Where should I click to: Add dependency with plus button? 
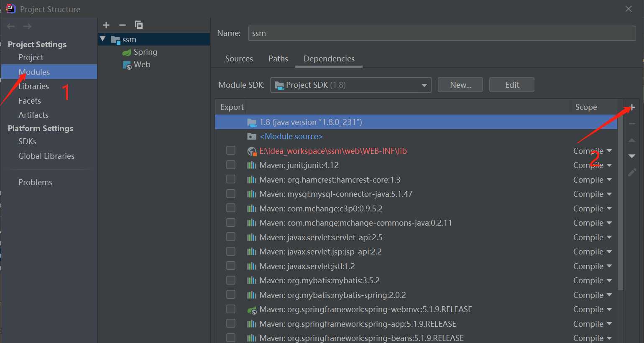point(632,107)
